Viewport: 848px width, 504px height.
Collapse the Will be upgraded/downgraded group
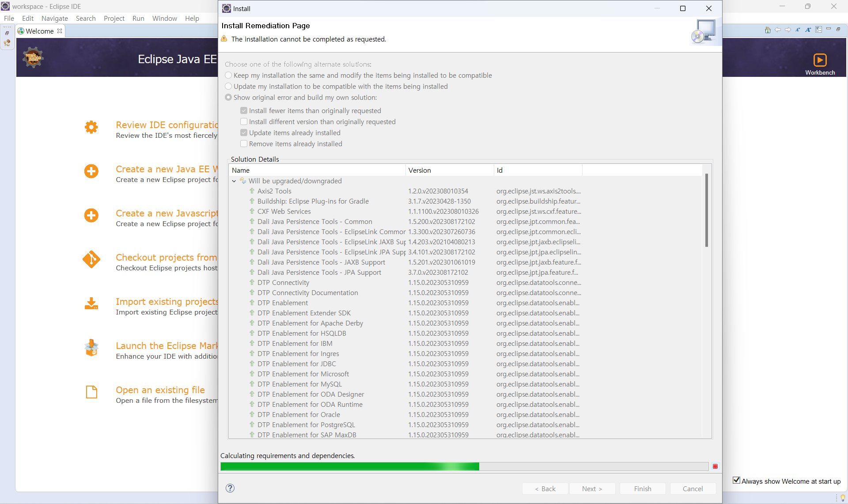click(234, 181)
